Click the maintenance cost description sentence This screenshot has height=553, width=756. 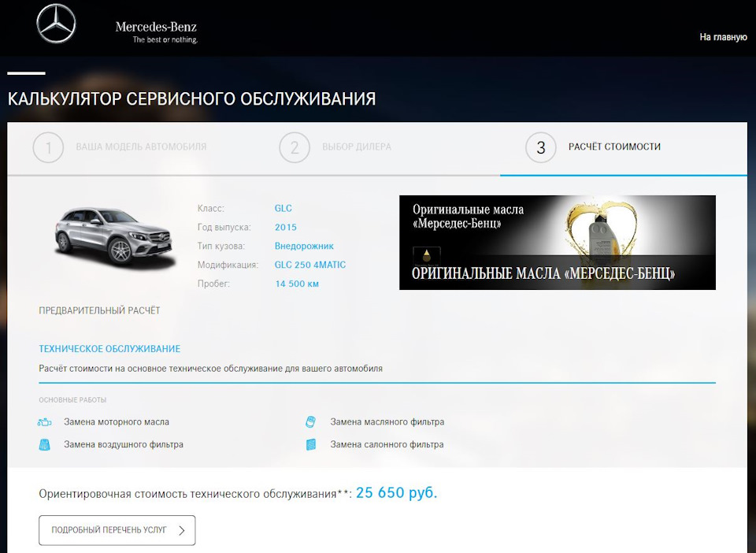(210, 369)
